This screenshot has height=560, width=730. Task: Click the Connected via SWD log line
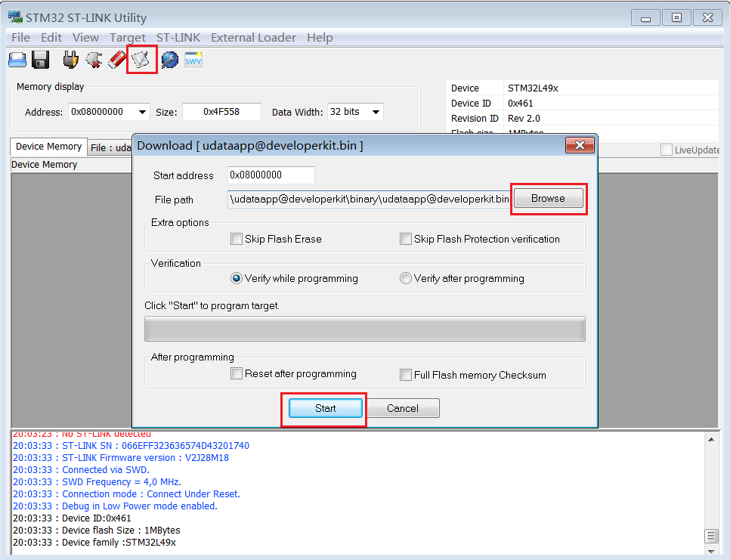[81, 470]
